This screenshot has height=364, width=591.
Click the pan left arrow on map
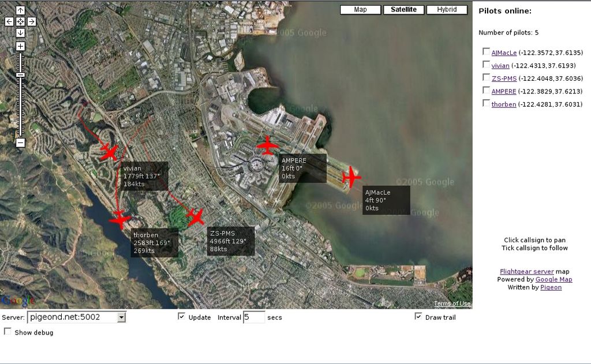point(9,21)
